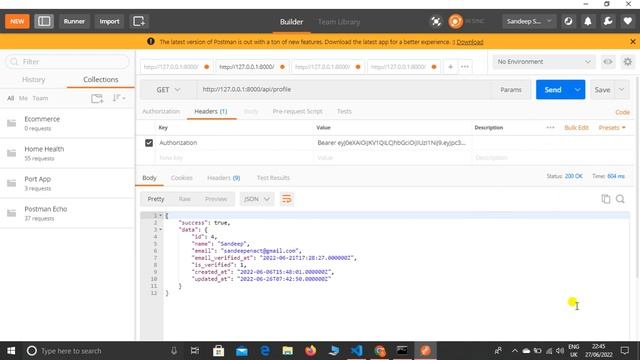Click the environment quick look eye icon
Image resolution: width=640 pixels, height=360 pixels.
[608, 62]
